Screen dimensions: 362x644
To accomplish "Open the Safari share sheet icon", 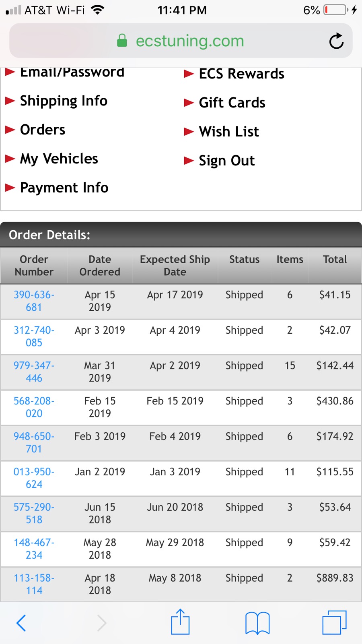I will pos(180,622).
